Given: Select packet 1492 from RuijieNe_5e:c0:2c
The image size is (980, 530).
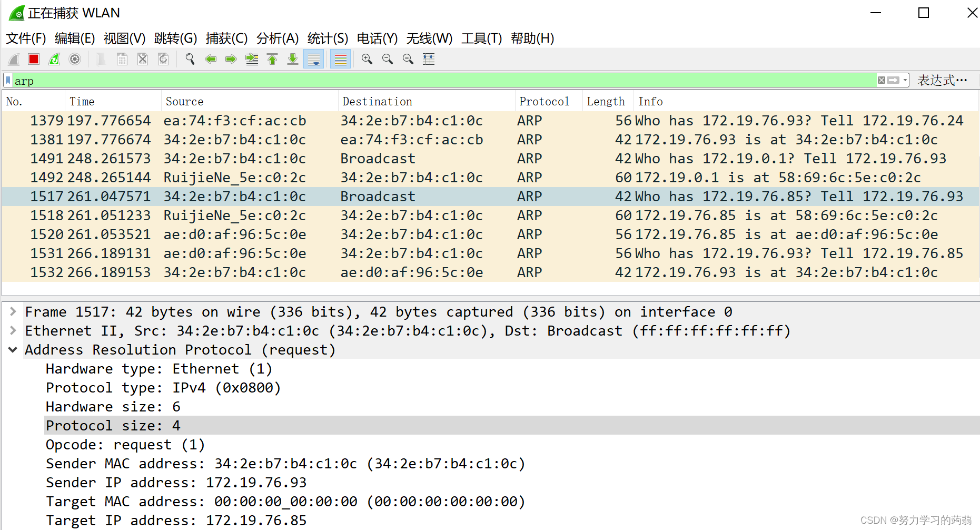Looking at the screenshot, I should click(490, 178).
